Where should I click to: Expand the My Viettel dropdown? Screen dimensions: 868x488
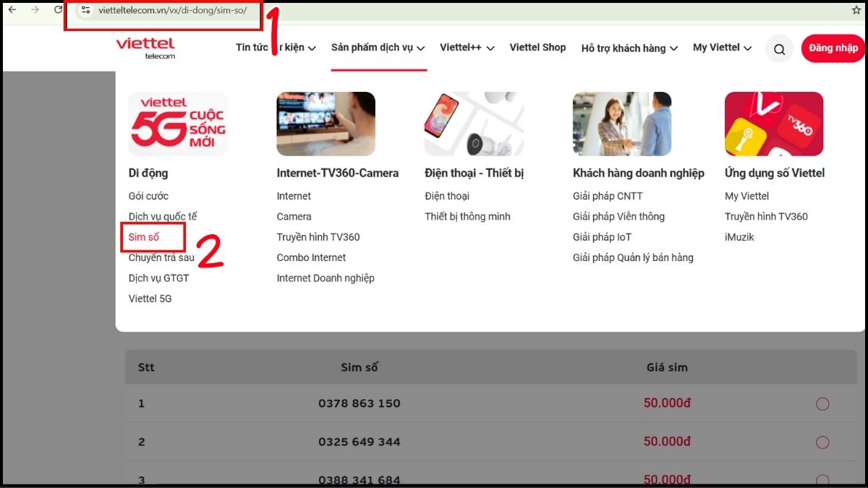click(721, 48)
